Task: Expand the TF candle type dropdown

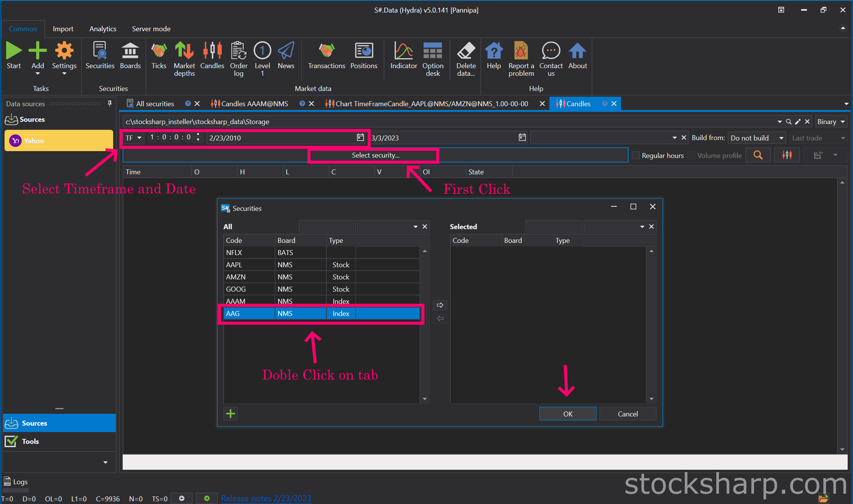Action: pyautogui.click(x=133, y=138)
